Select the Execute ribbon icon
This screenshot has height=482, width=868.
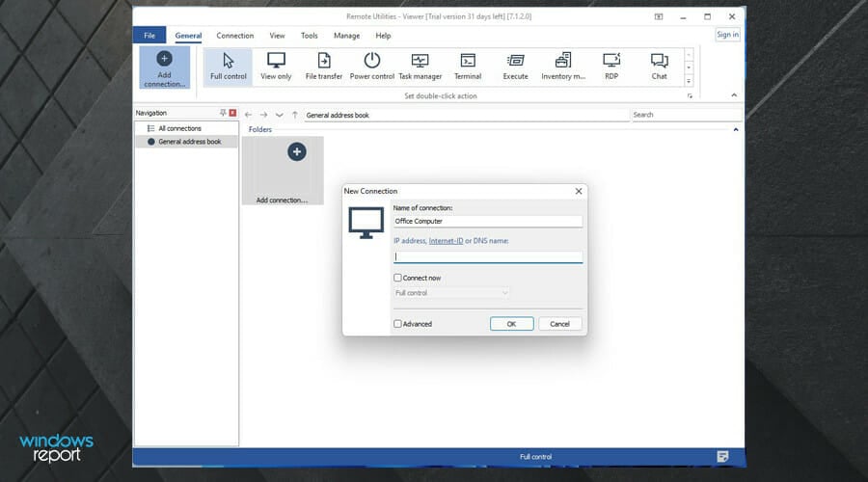[x=515, y=67]
